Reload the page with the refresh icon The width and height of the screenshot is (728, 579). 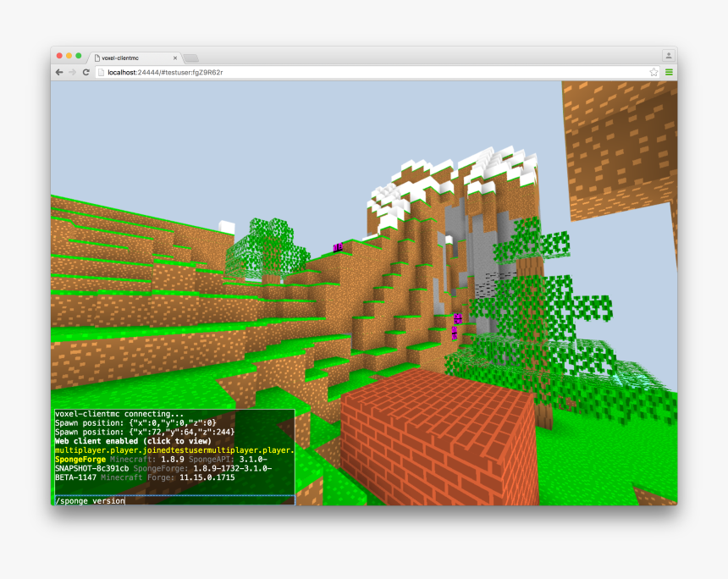(x=85, y=73)
